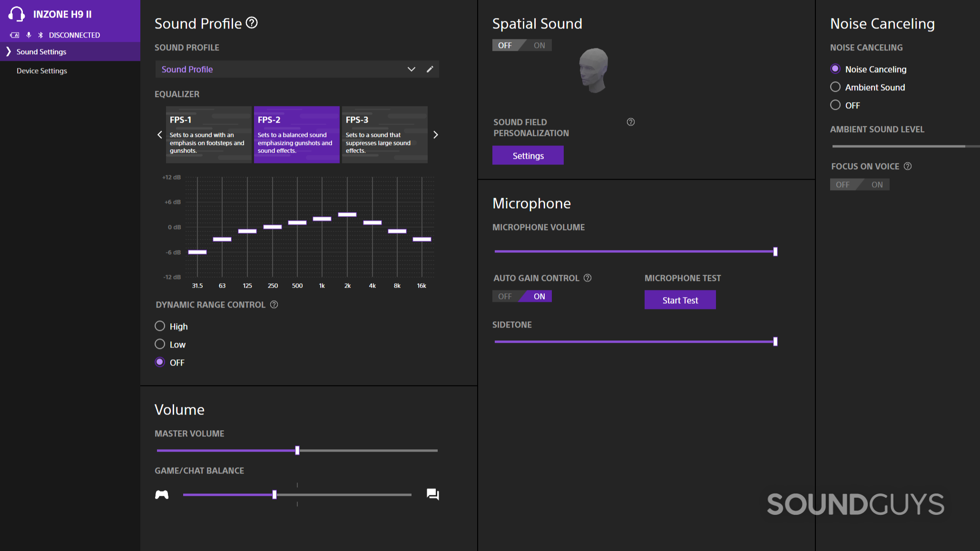Select the FPS-2 equalizer preset
980x551 pixels.
pyautogui.click(x=296, y=135)
